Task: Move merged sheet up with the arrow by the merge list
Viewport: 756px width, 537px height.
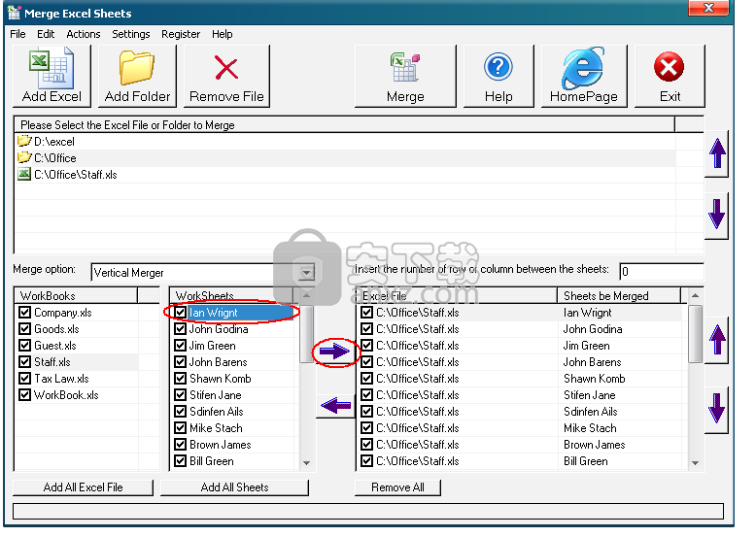Action: [x=717, y=340]
